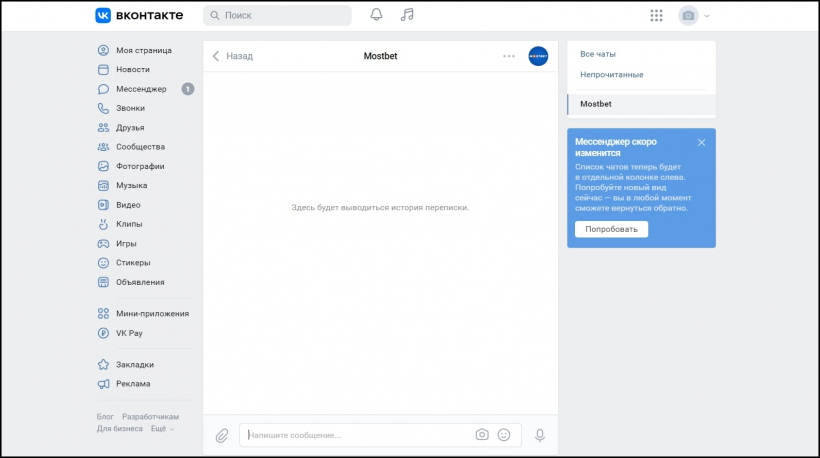
Task: Switch to 'Непрочитанные' chats tab
Action: coord(611,75)
